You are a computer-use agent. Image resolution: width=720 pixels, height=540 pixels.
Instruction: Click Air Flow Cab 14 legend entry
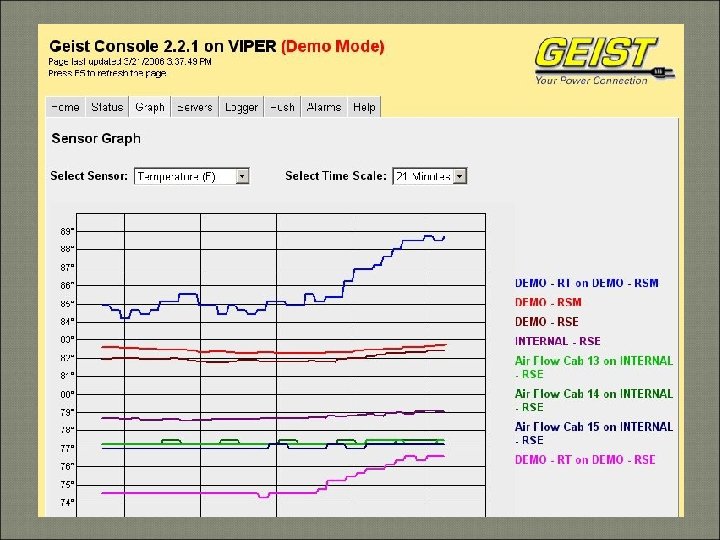pos(594,400)
